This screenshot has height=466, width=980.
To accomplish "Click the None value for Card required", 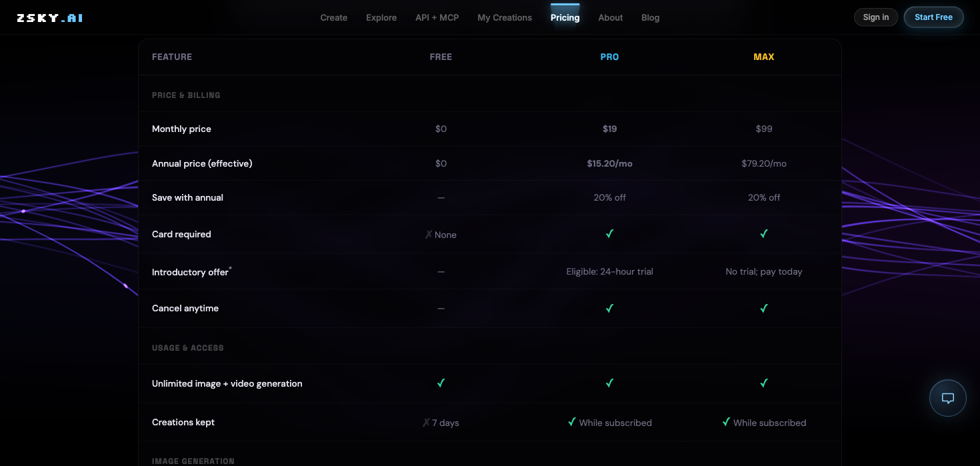I will point(445,235).
